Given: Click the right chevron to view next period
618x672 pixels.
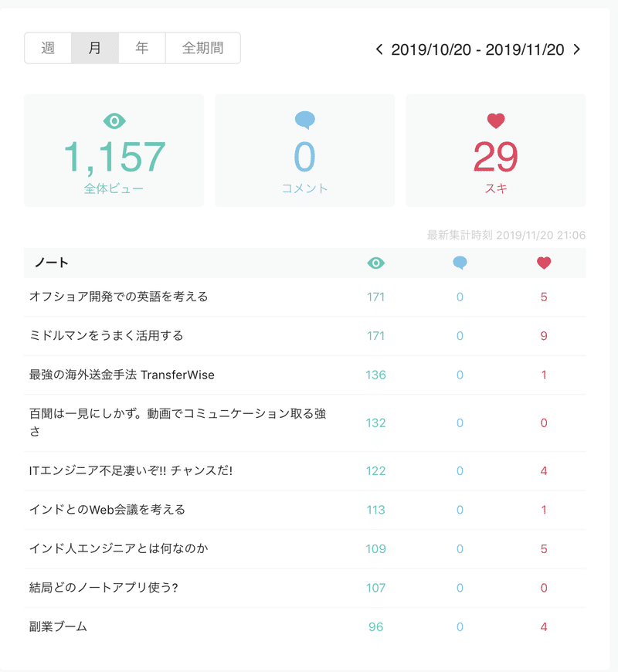Looking at the screenshot, I should (576, 48).
